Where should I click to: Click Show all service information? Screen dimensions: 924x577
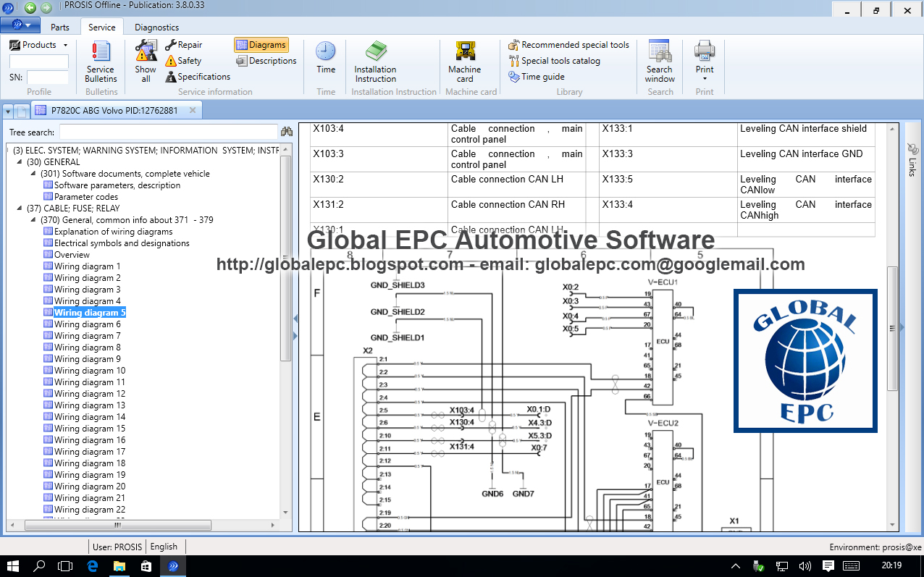(146, 62)
